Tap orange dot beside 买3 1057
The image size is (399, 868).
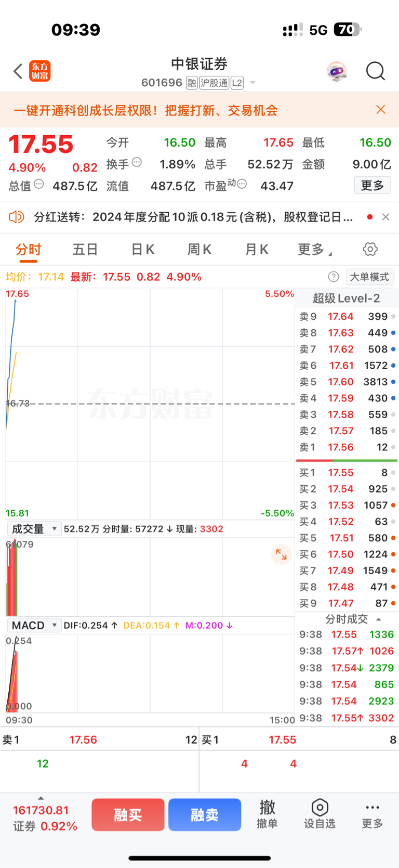click(393, 506)
